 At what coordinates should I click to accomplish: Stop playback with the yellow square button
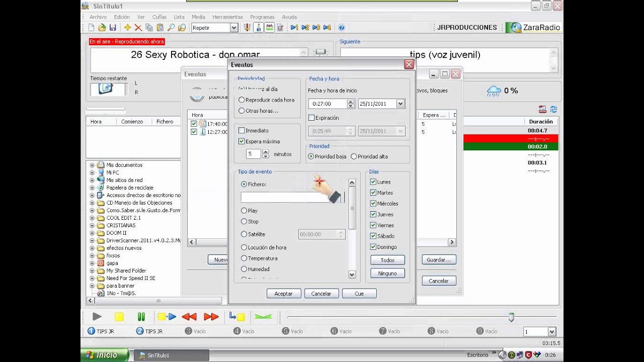click(x=119, y=317)
